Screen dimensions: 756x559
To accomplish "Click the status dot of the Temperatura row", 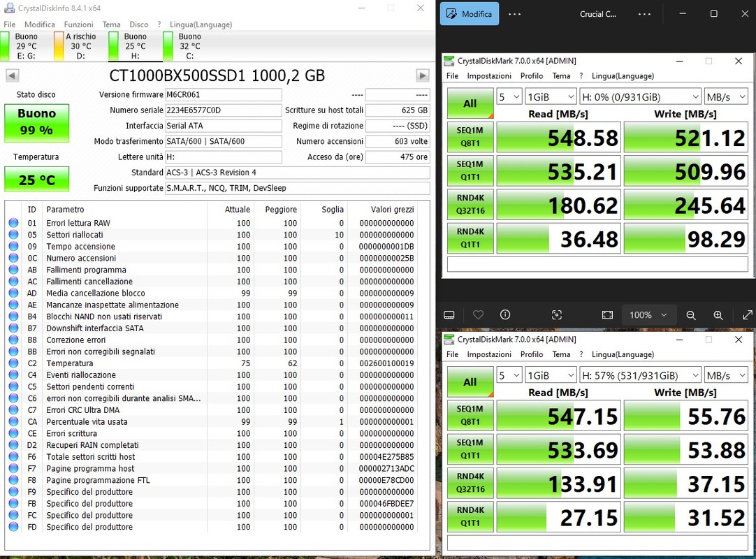I will click(x=13, y=363).
